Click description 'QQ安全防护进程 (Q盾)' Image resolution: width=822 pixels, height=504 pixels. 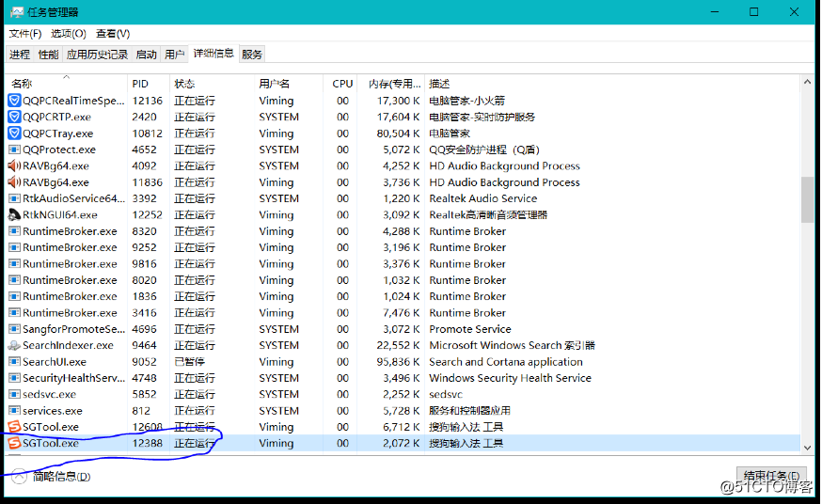[x=484, y=150]
